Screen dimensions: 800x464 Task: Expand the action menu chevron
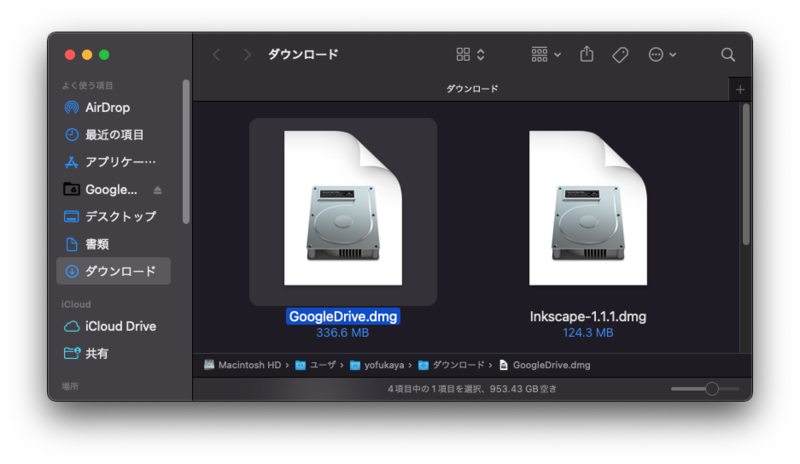(x=673, y=55)
